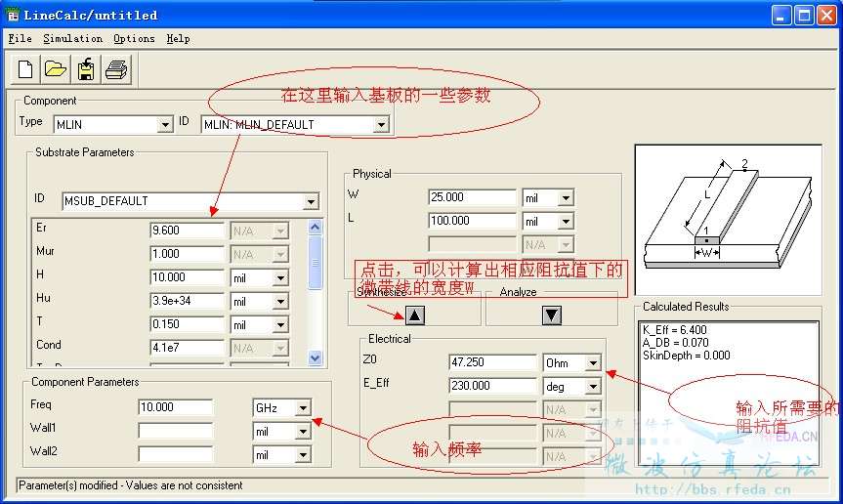Click the Analyze down-arrow button
Image resolution: width=843 pixels, height=504 pixels.
click(552, 315)
